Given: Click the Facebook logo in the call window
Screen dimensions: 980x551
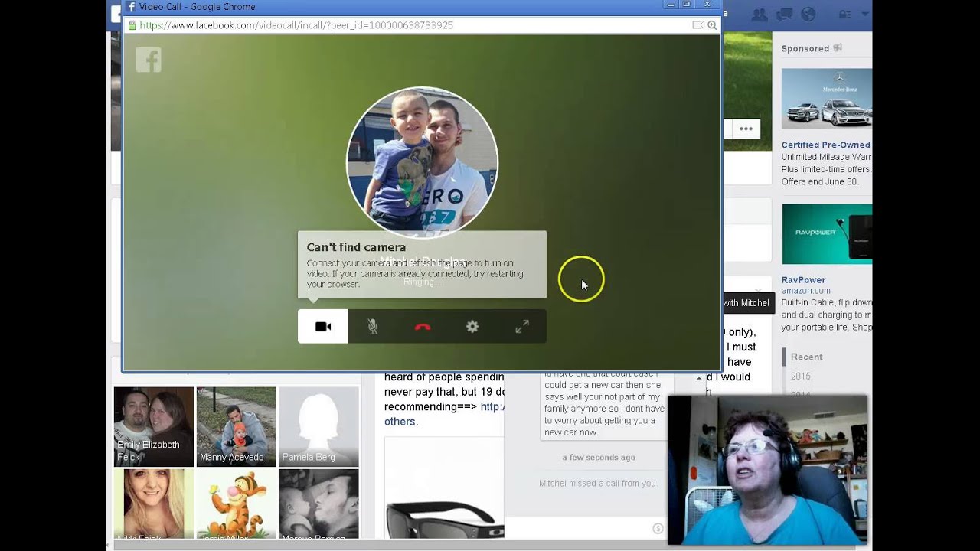Looking at the screenshot, I should coord(149,60).
